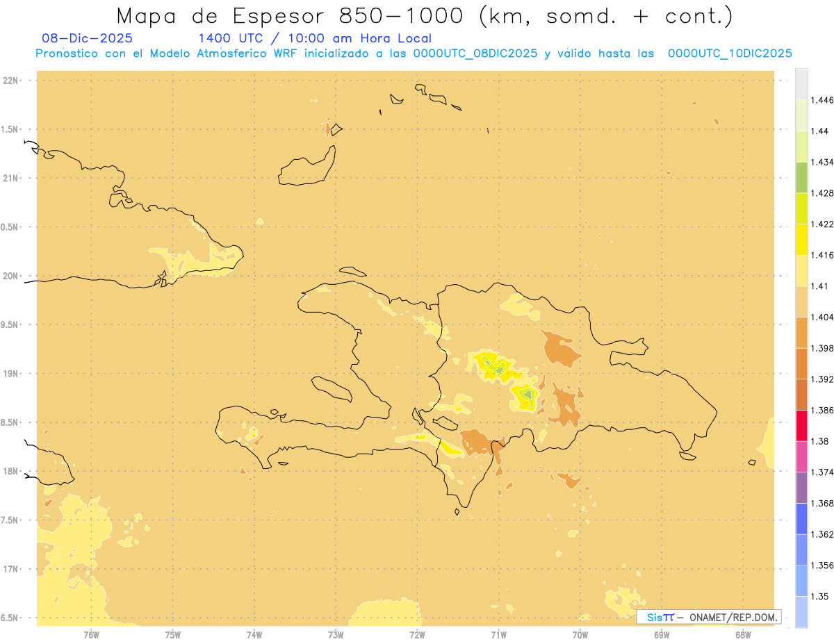Pick the green 1.428–1.434 colorbar segment

(801, 177)
